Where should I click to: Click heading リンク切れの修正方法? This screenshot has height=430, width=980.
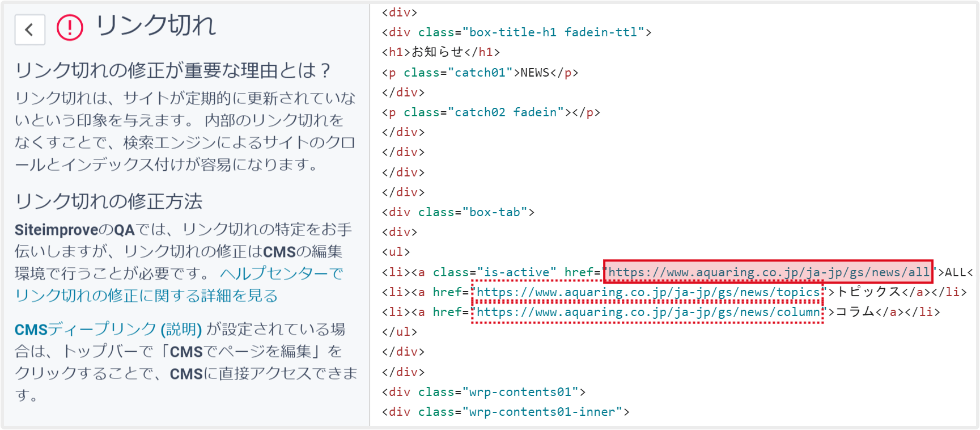[x=108, y=201]
